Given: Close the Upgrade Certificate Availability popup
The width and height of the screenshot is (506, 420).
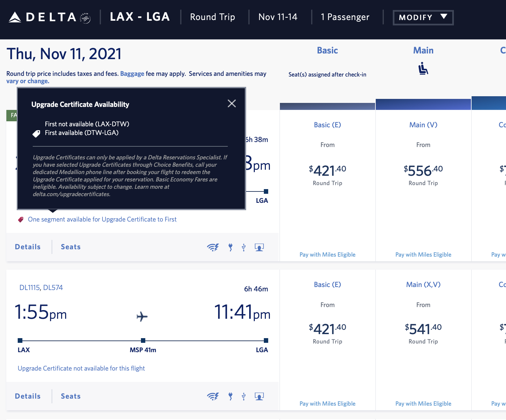Looking at the screenshot, I should (231, 104).
